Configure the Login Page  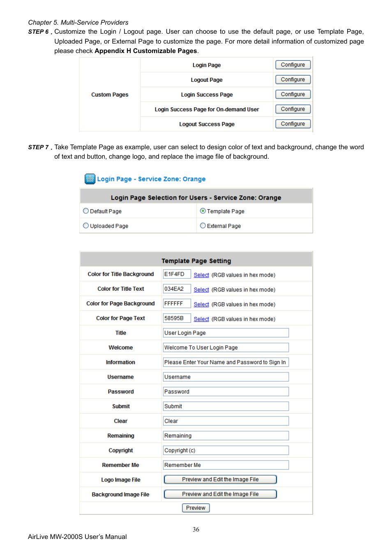[293, 65]
